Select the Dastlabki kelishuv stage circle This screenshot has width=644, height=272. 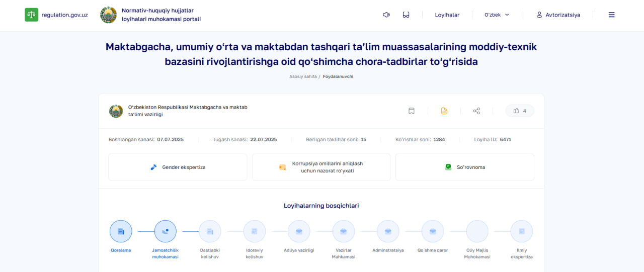tap(210, 231)
